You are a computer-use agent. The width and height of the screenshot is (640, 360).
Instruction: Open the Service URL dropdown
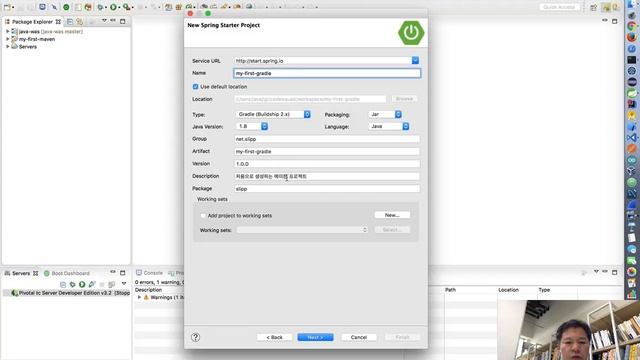pos(415,60)
